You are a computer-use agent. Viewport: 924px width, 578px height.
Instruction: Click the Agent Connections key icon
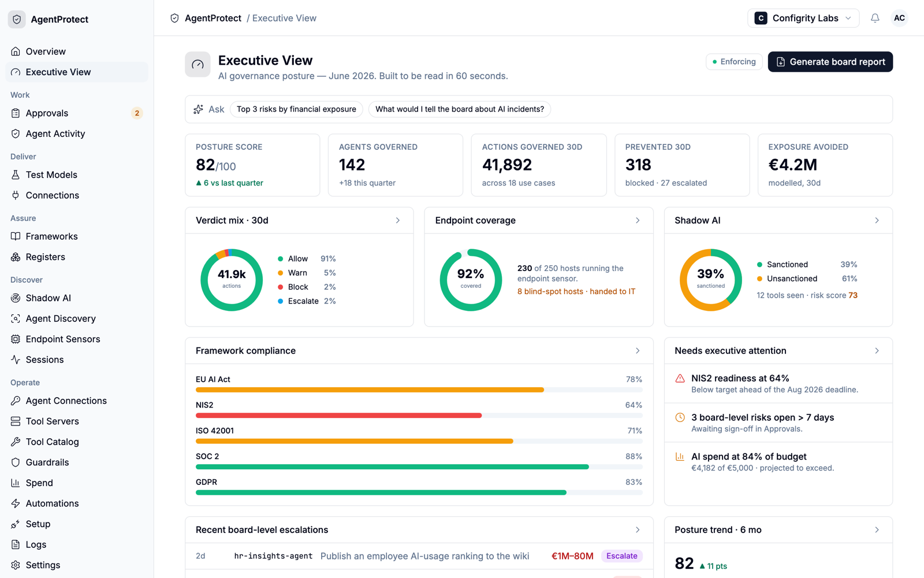(x=16, y=401)
